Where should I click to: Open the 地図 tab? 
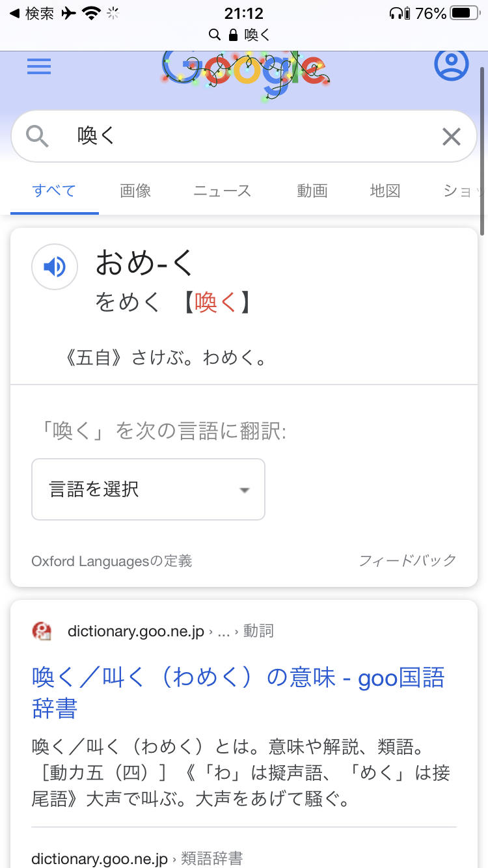point(385,191)
